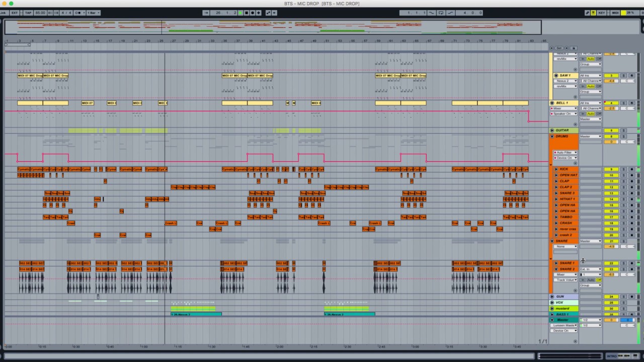This screenshot has width=644, height=362.
Task: Solo the SAW 1 track
Action: coord(623,75)
